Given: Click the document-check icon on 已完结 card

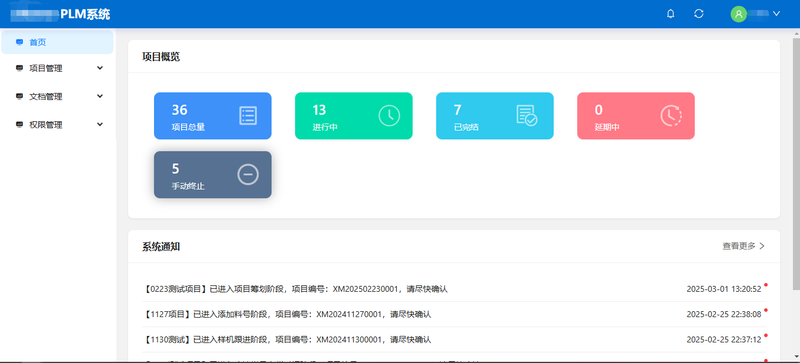Looking at the screenshot, I should tap(527, 116).
